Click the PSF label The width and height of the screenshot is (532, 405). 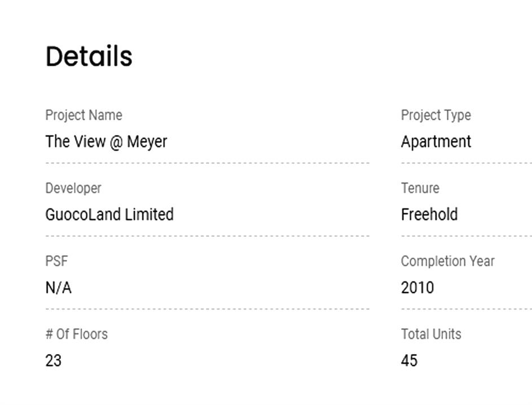[x=56, y=261]
